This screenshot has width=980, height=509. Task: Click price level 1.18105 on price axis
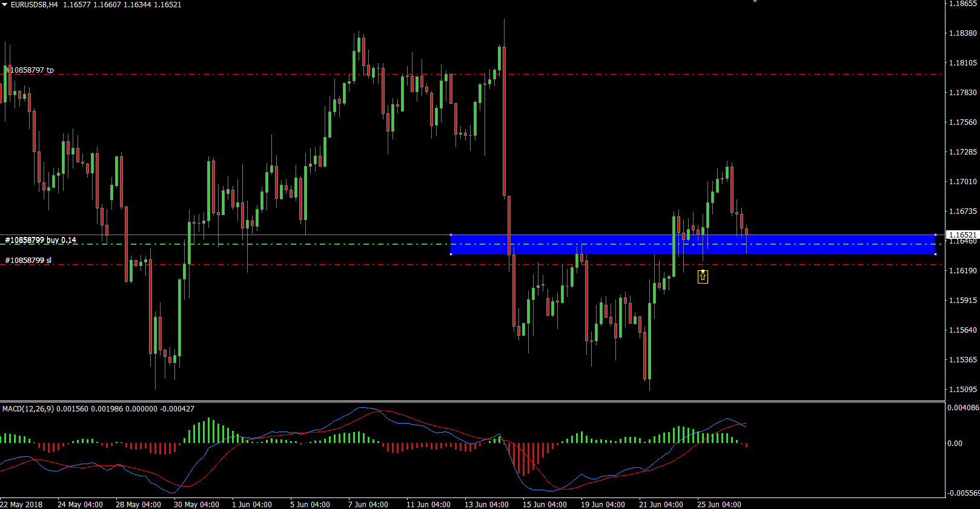click(962, 63)
